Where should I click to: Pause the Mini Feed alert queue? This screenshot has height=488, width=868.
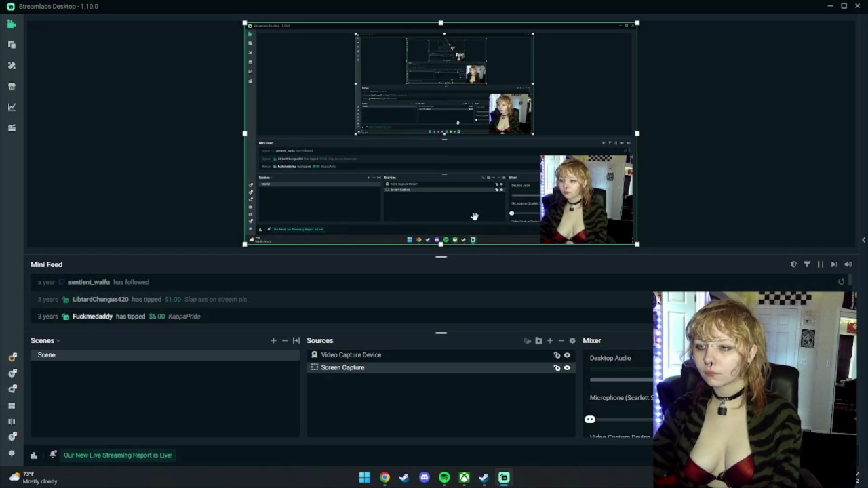point(821,264)
